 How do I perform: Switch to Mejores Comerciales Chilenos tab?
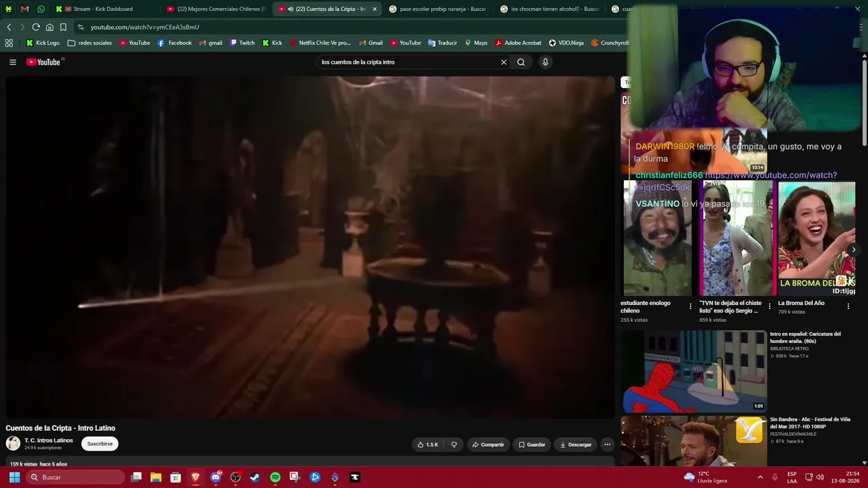[x=216, y=9]
